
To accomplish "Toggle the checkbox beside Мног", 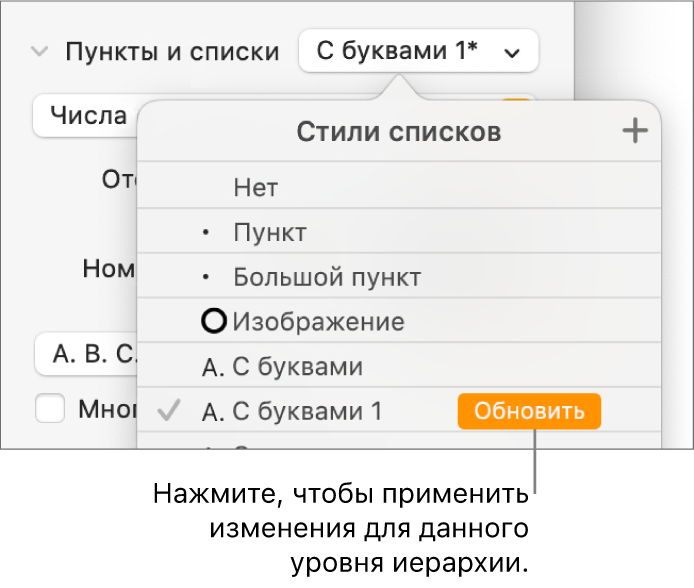I will click(50, 408).
